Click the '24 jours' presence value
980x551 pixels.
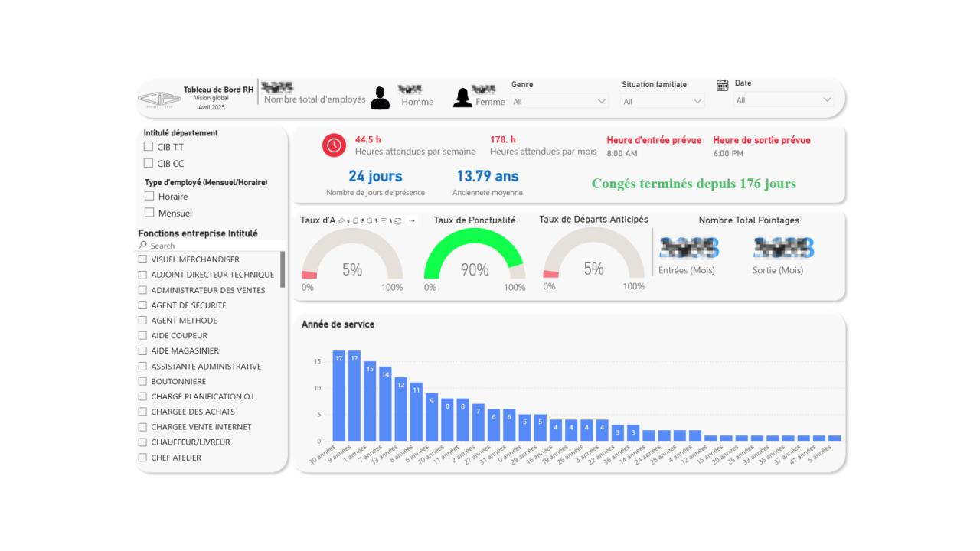(375, 177)
